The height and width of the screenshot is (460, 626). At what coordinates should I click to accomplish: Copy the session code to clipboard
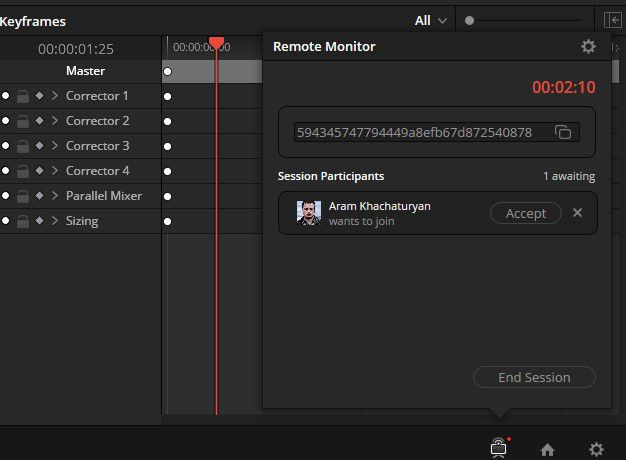pos(563,132)
